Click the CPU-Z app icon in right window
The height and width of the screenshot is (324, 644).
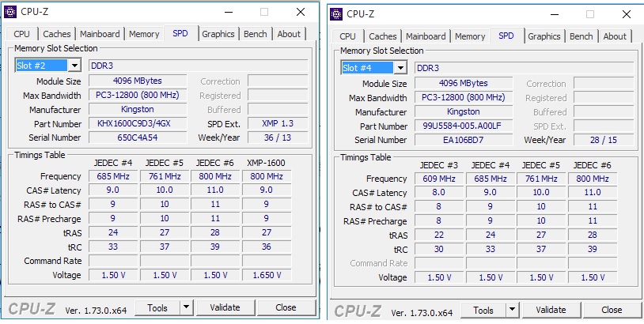[x=336, y=14]
